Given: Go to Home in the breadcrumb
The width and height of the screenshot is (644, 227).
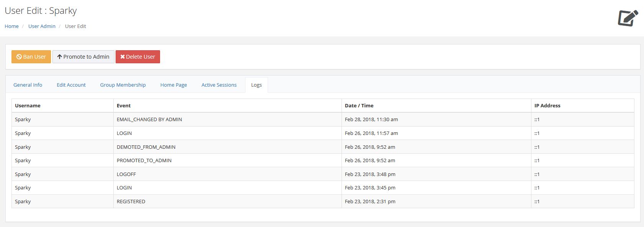Looking at the screenshot, I should coord(11,26).
